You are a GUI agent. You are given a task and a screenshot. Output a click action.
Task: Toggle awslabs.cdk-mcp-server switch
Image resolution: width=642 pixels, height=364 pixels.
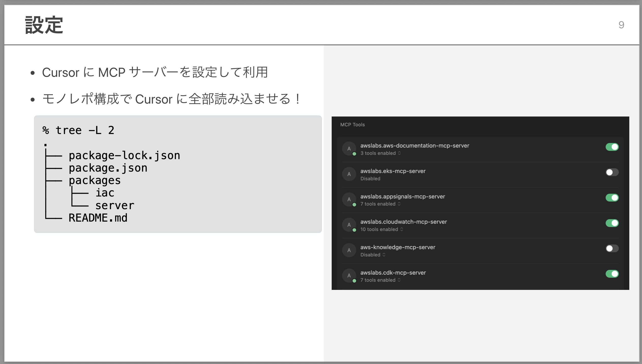(x=612, y=274)
